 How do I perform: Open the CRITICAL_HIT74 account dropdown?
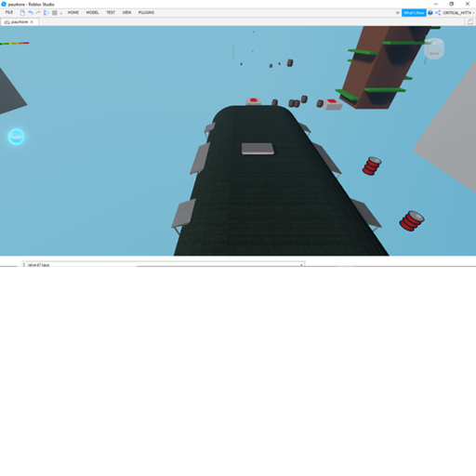click(458, 13)
